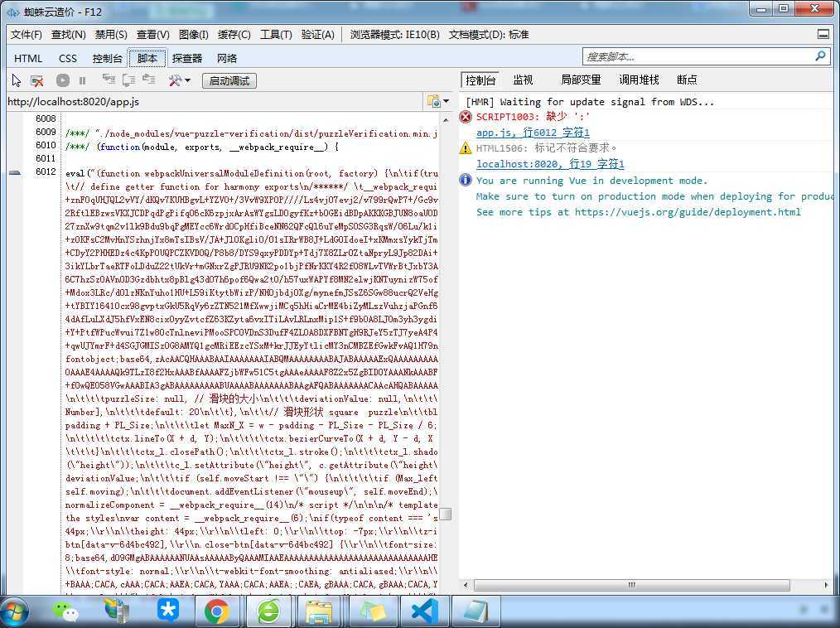Pin the F12 tools window icon
840x628 pixels.
click(x=823, y=34)
